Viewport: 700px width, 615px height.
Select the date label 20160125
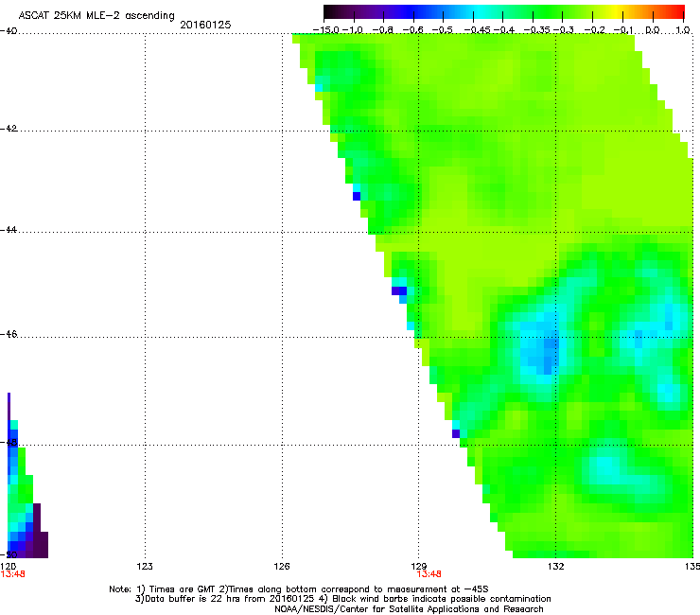tap(205, 25)
